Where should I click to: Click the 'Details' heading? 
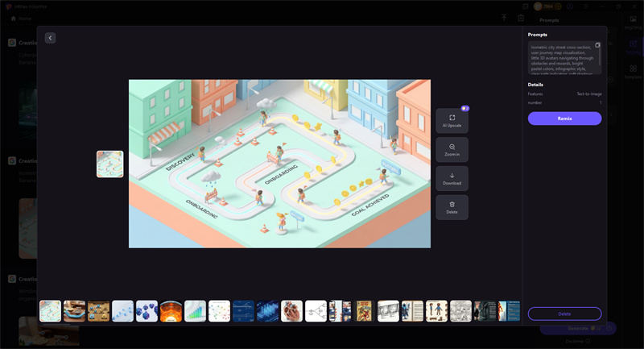click(535, 85)
